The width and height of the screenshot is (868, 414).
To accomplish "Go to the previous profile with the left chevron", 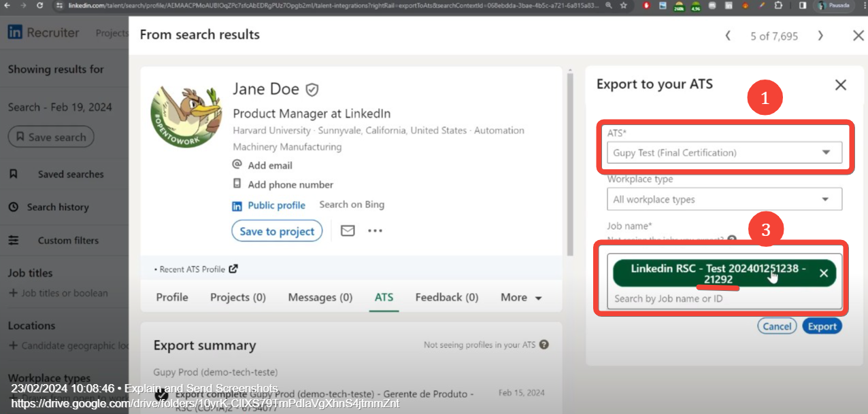I will (x=728, y=36).
